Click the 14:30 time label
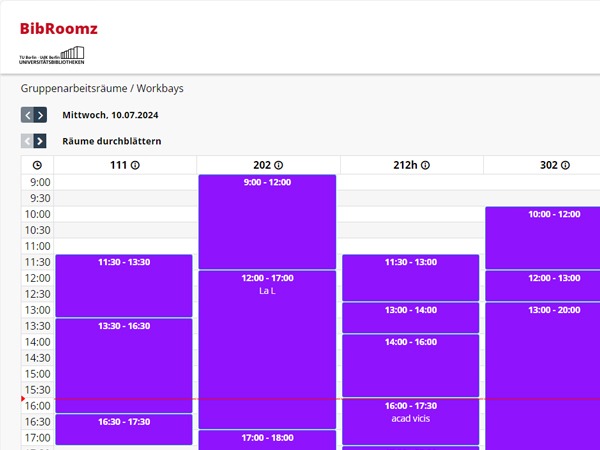The width and height of the screenshot is (600, 450). [38, 358]
